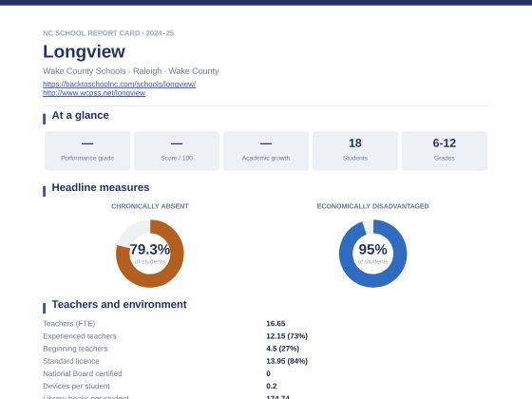This screenshot has width=532, height=399.
Task: Click the Academic growth card
Action: [266, 151]
